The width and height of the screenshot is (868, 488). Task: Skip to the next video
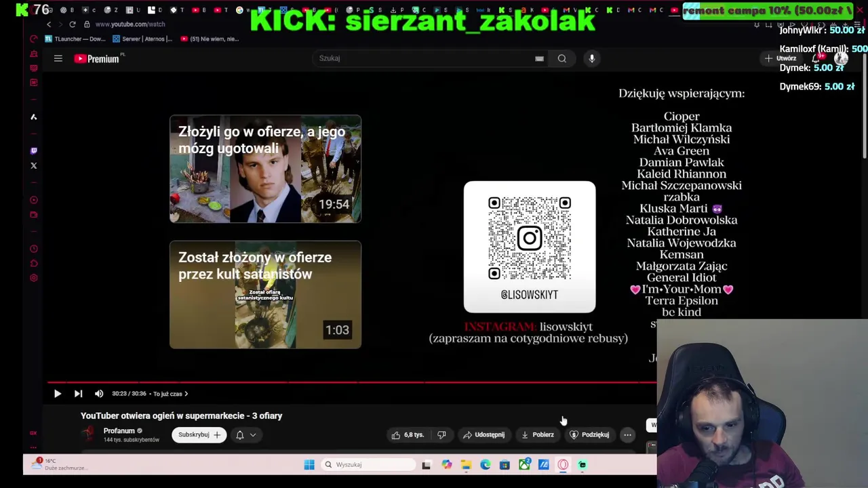(78, 394)
